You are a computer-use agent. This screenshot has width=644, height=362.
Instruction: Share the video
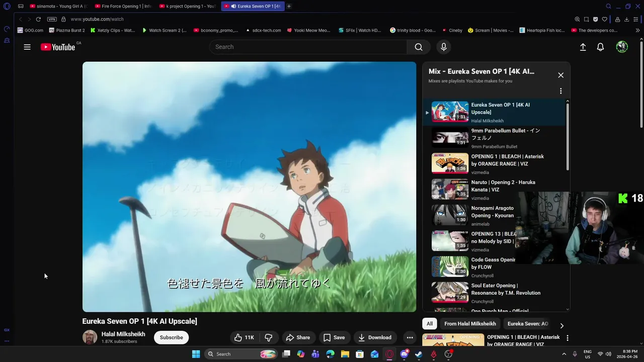coord(298,337)
